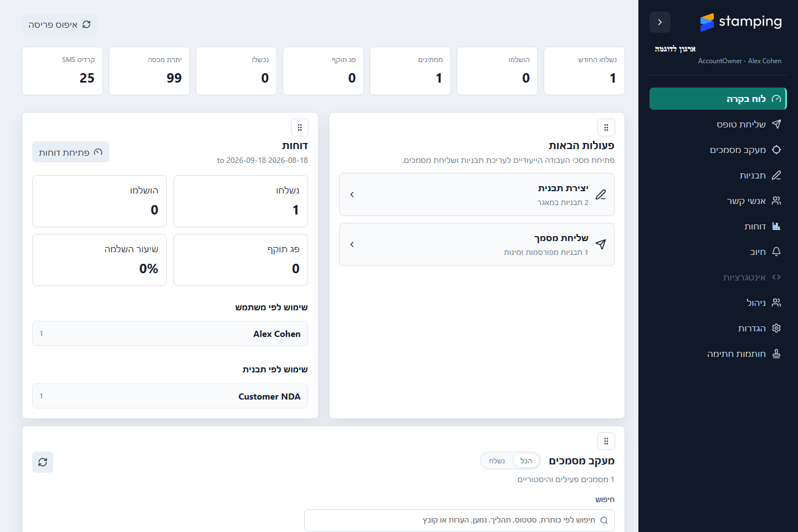Image resolution: width=798 pixels, height=532 pixels.
Task: Click the פתיחת דוחות button
Action: 70,152
